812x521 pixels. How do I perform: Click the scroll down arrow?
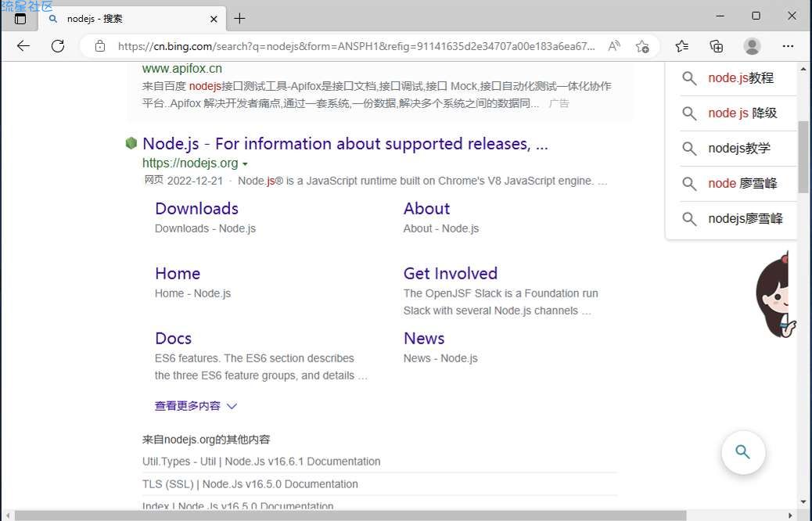coord(803,501)
